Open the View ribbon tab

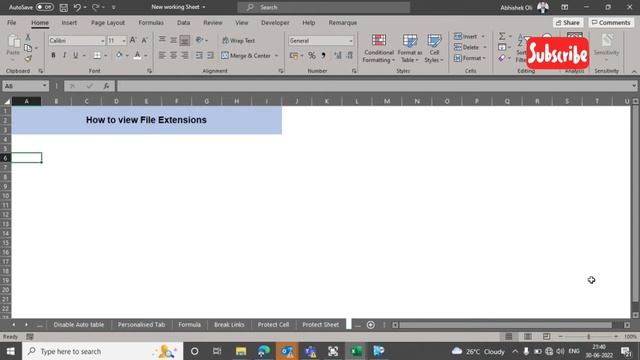[x=241, y=22]
